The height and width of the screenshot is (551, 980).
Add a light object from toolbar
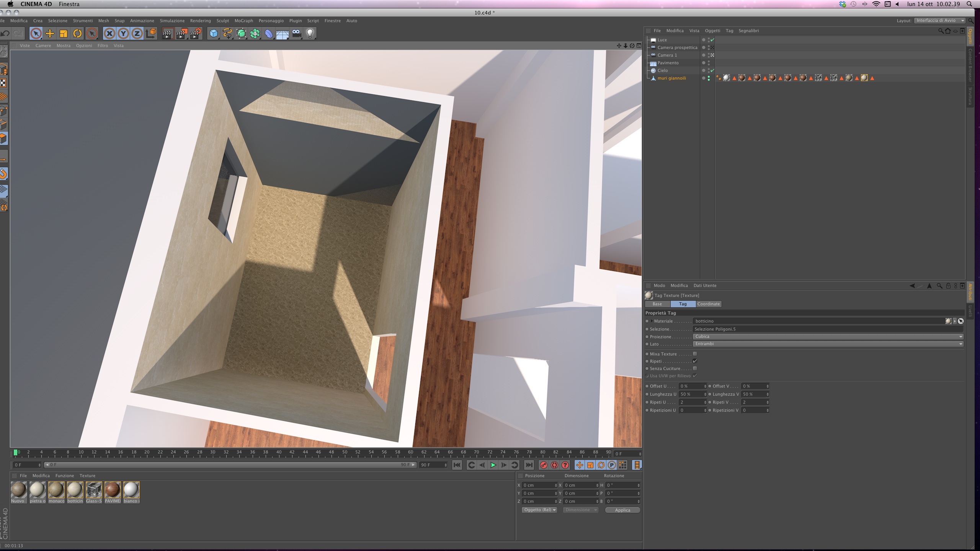coord(310,34)
